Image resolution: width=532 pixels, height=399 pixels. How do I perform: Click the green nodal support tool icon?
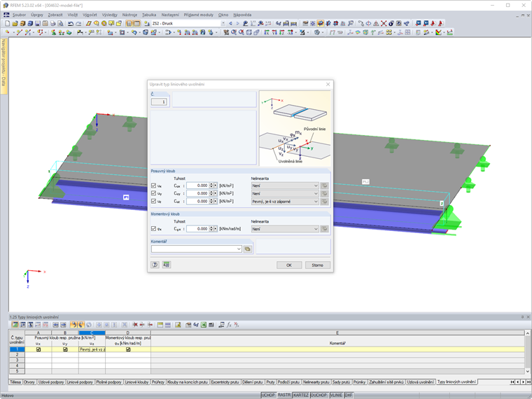[53, 32]
